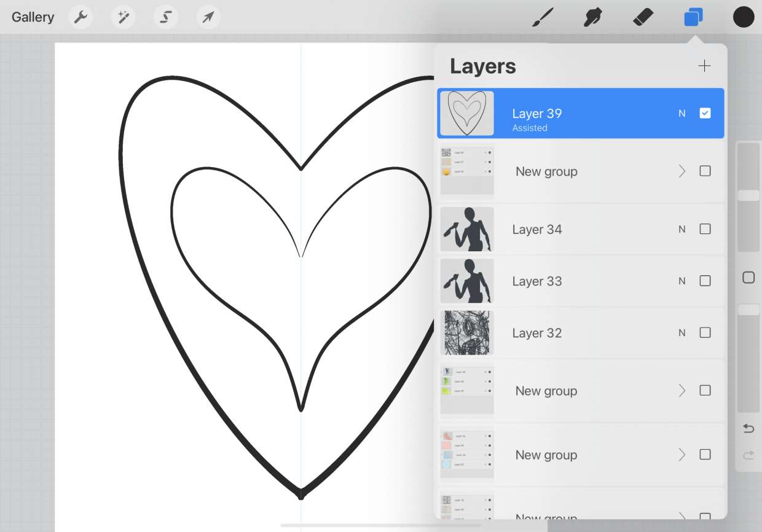Close the Layers panel via layers icon
The image size is (762, 532).
pos(693,17)
